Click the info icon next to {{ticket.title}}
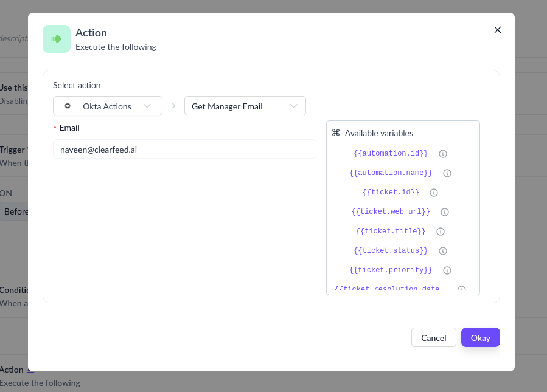Image resolution: width=547 pixels, height=392 pixels. (441, 232)
